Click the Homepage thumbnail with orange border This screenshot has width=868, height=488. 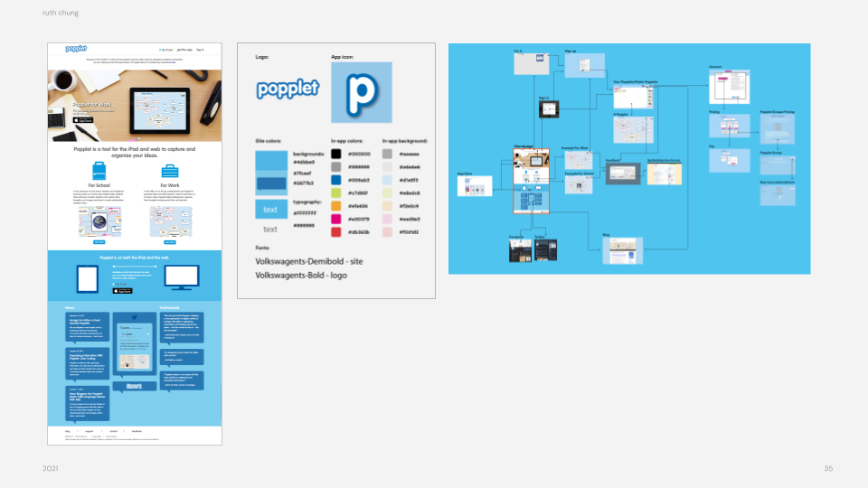coord(532,181)
